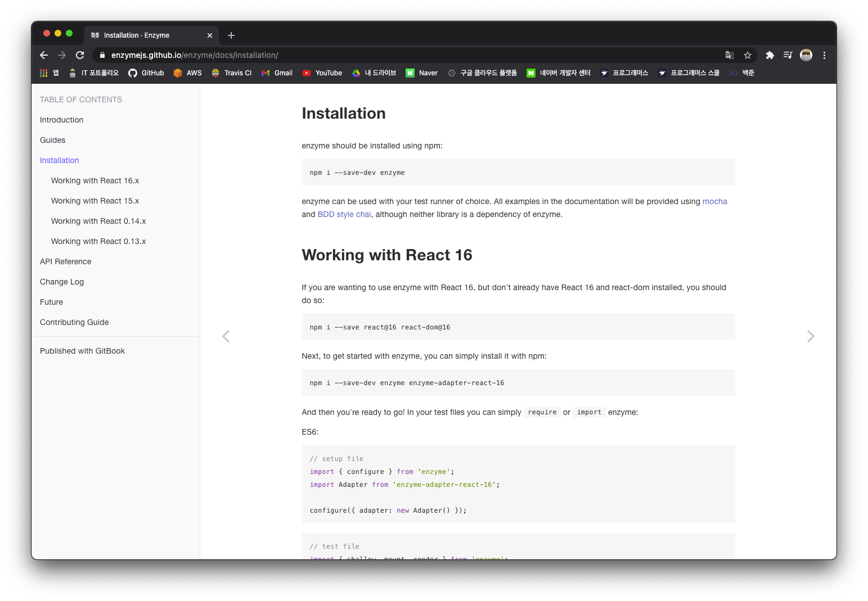This screenshot has height=601, width=868.
Task: Click the inline import code word before "enzyme:"
Action: pos(589,412)
